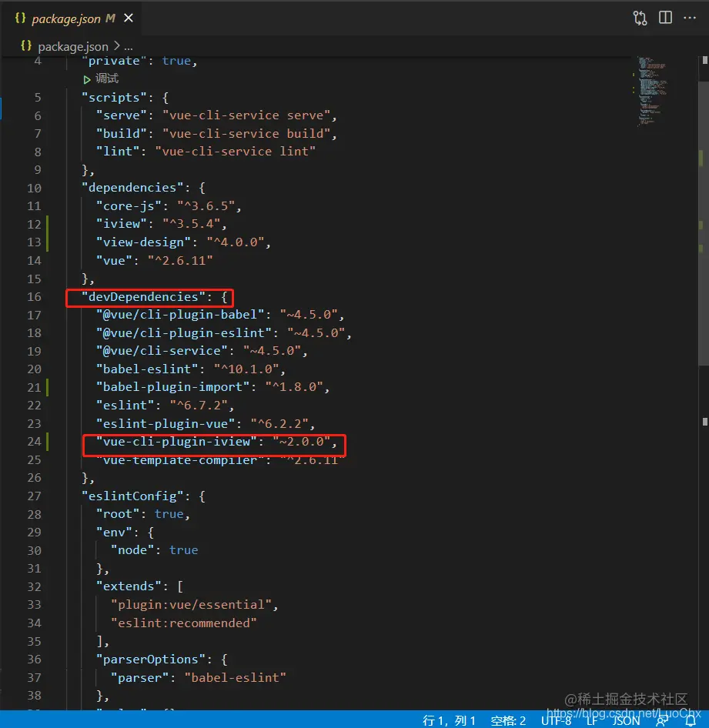Viewport: 709px width, 728px height.
Task: Click the "env" key on line 29
Action: (114, 532)
